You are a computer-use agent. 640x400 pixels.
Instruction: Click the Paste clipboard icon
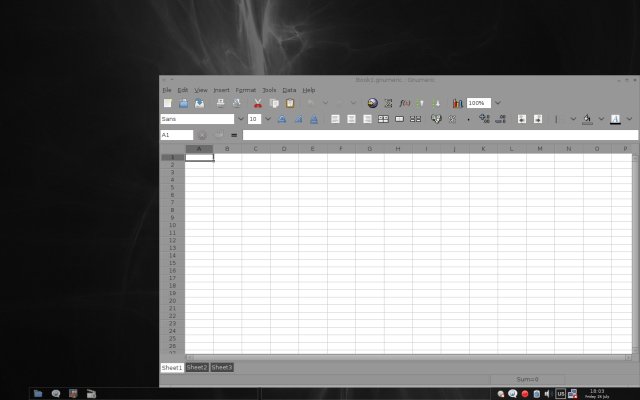pyautogui.click(x=290, y=103)
